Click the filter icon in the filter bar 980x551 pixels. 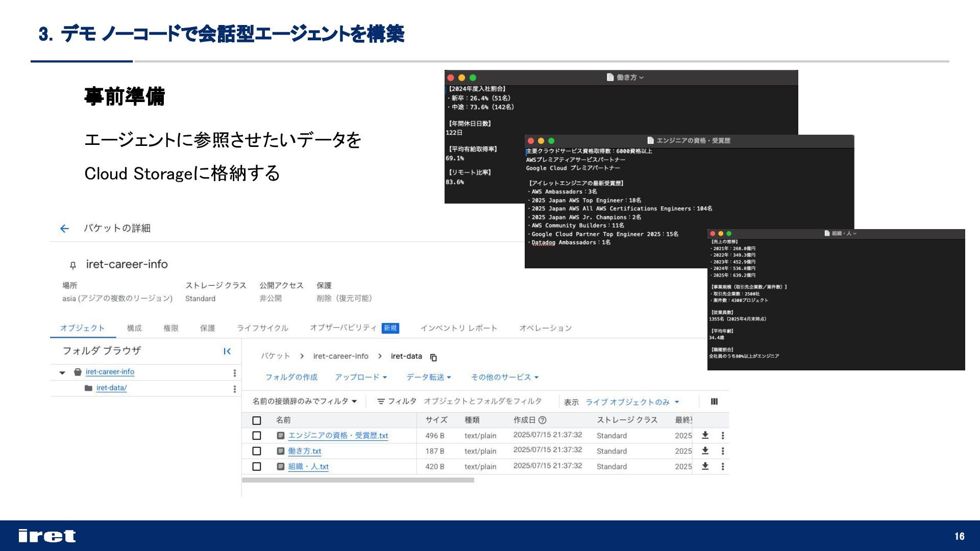[x=381, y=402]
